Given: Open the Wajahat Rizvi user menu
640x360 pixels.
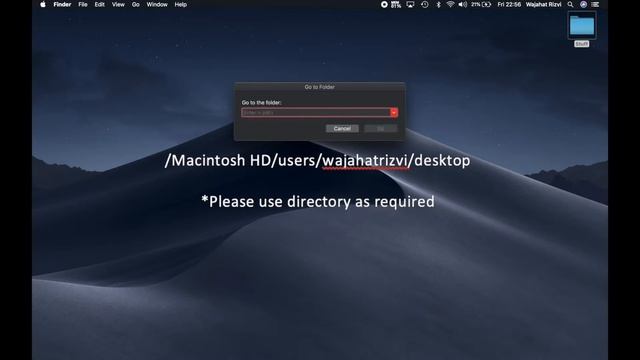Looking at the screenshot, I should pyautogui.click(x=543, y=4).
